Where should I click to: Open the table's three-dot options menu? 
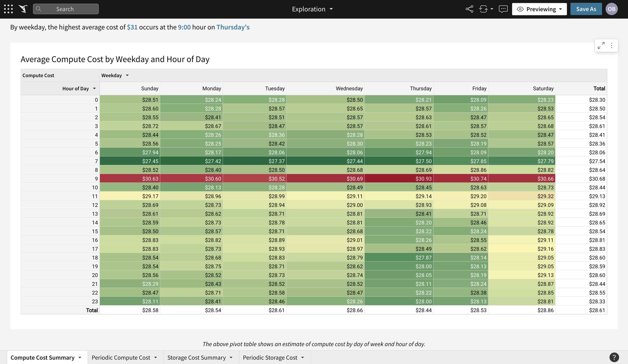(612, 45)
